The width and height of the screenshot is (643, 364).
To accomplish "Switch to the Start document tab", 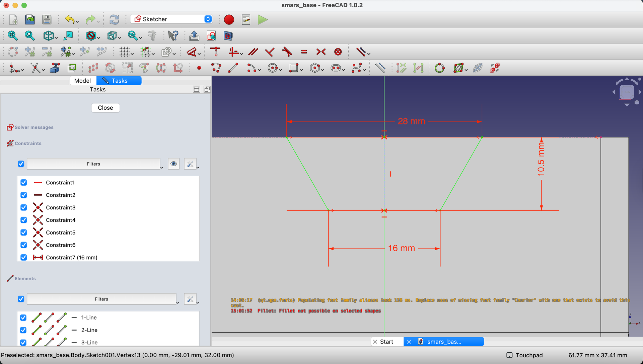I will coord(387,342).
